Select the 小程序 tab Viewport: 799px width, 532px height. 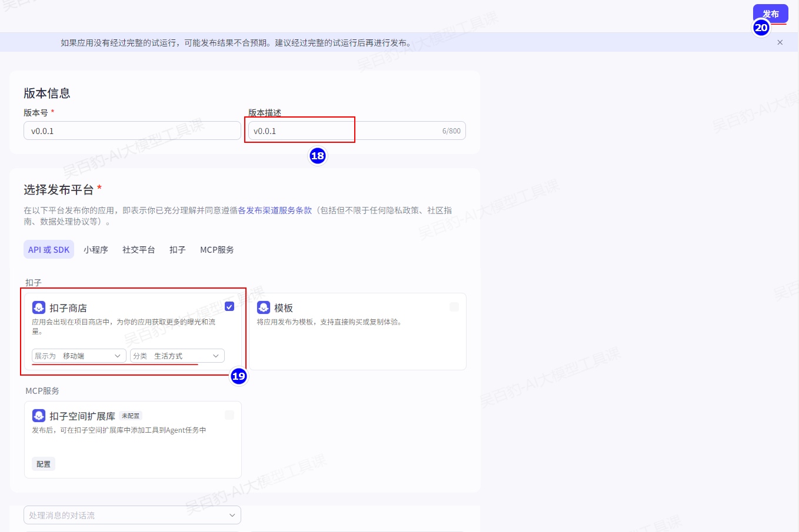96,249
